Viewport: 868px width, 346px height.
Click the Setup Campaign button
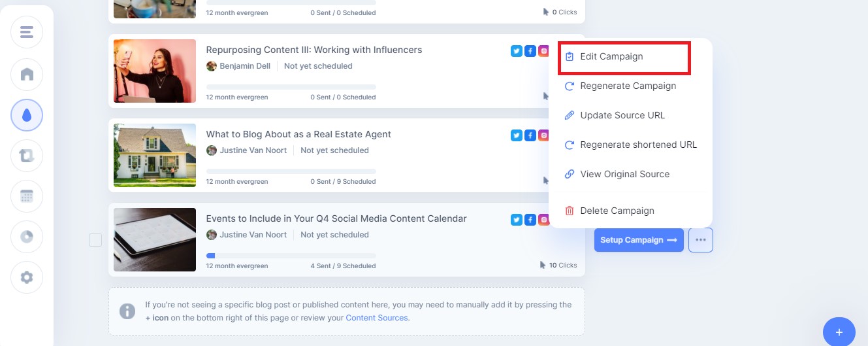click(639, 240)
